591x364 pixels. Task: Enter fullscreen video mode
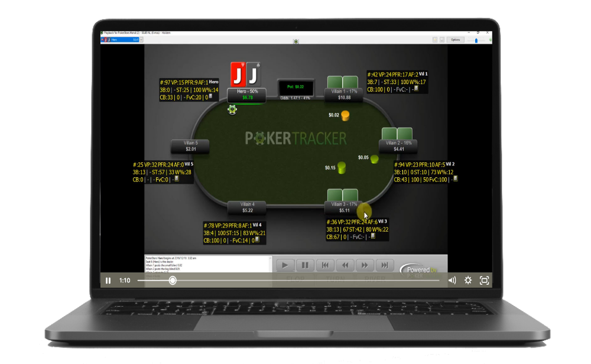484,281
